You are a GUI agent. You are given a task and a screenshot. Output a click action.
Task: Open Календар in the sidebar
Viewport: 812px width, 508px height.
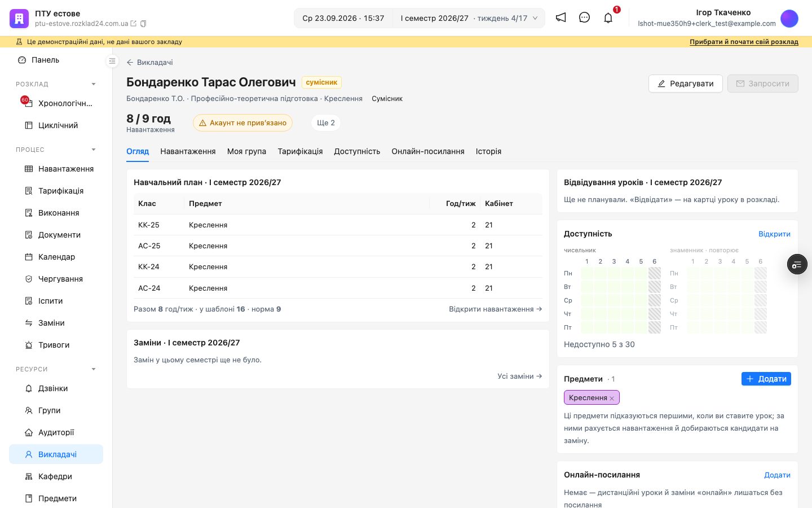[x=56, y=257]
